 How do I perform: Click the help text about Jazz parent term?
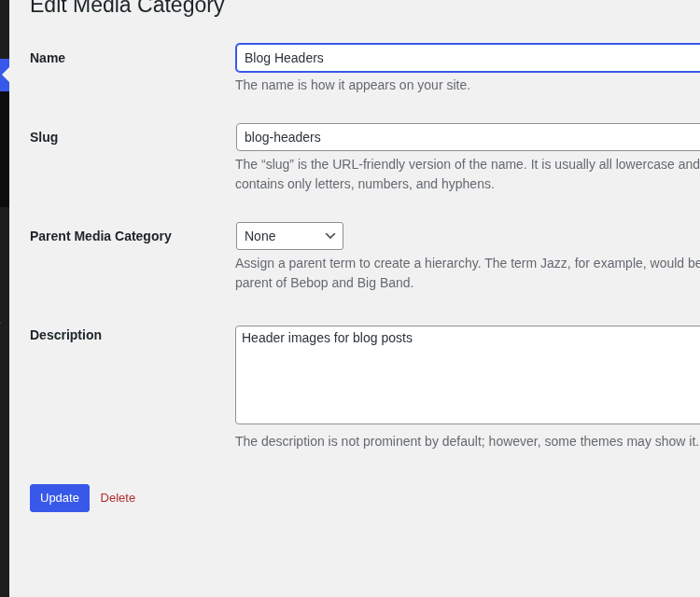point(468,273)
